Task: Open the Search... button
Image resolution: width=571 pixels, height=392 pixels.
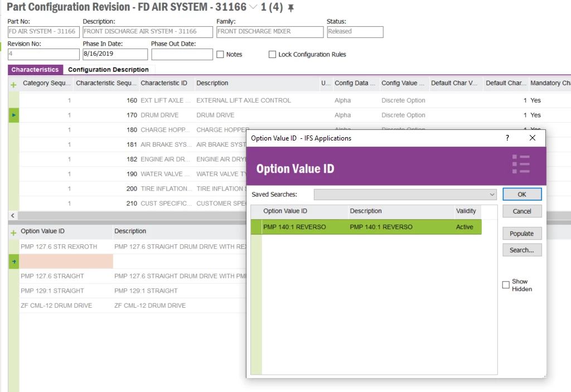Action: click(x=522, y=250)
